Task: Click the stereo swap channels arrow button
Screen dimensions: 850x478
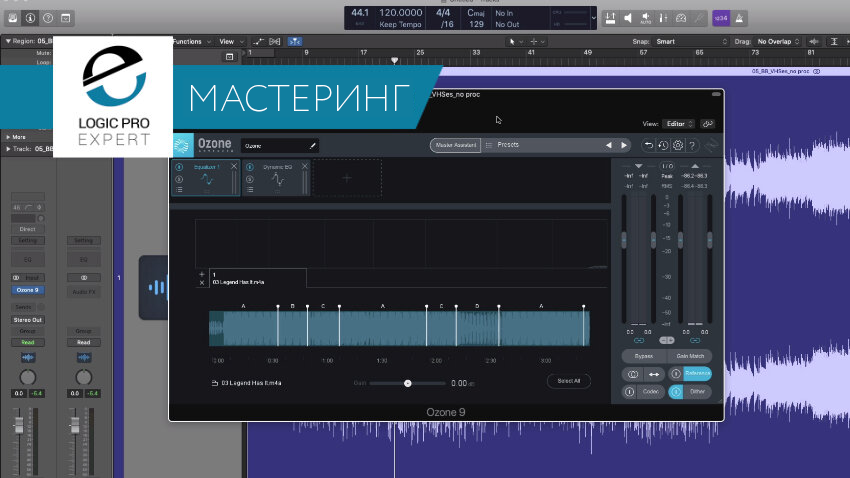Action: click(x=654, y=374)
